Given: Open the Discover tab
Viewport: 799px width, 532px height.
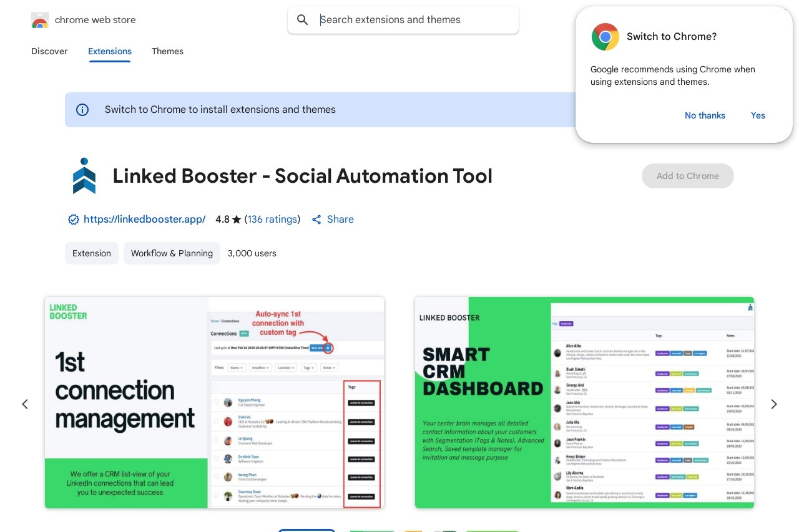Looking at the screenshot, I should tap(49, 51).
